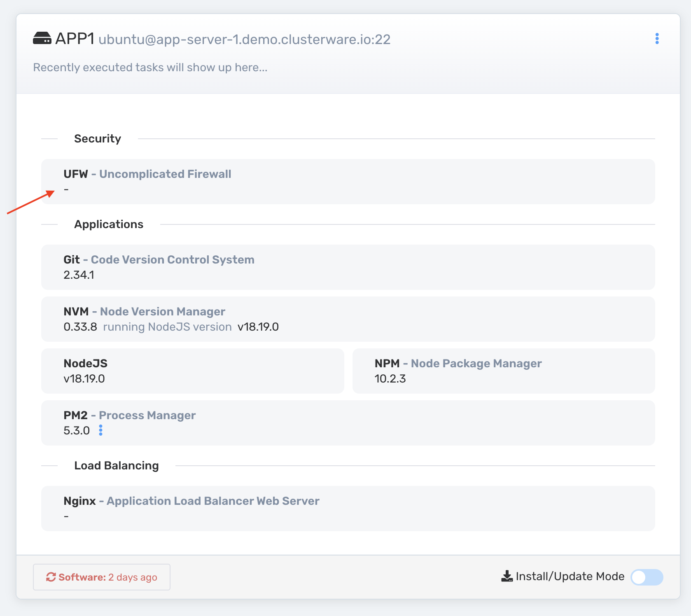Open the PM2 three-dot options menu

click(x=100, y=430)
